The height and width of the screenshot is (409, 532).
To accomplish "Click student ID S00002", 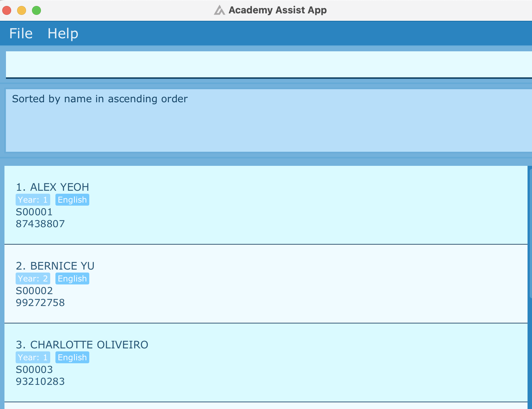I will (x=34, y=291).
